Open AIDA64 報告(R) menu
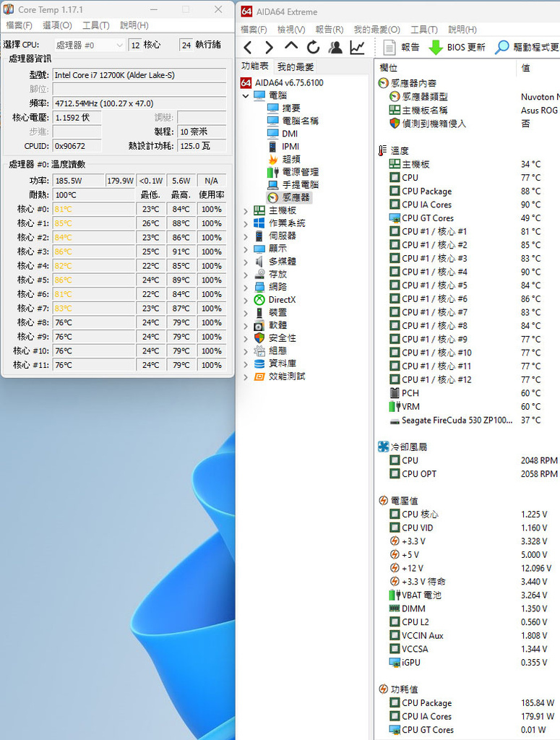Viewport: 560px width, 740px height. pyautogui.click(x=329, y=29)
